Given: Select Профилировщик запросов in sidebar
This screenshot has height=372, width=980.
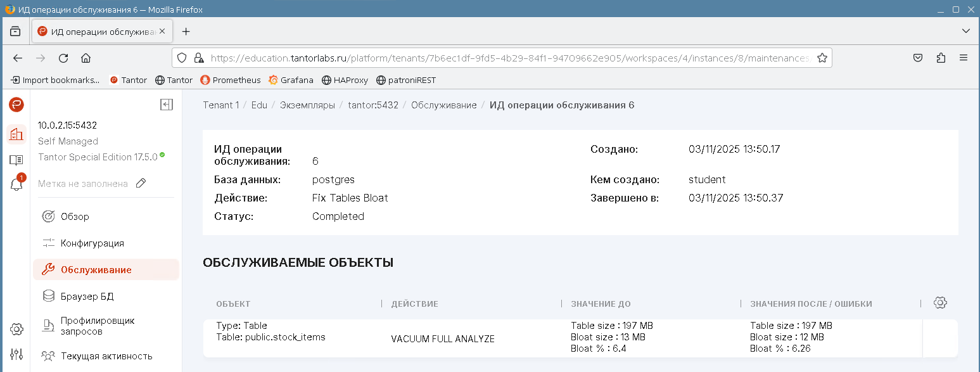Looking at the screenshot, I should 97,326.
